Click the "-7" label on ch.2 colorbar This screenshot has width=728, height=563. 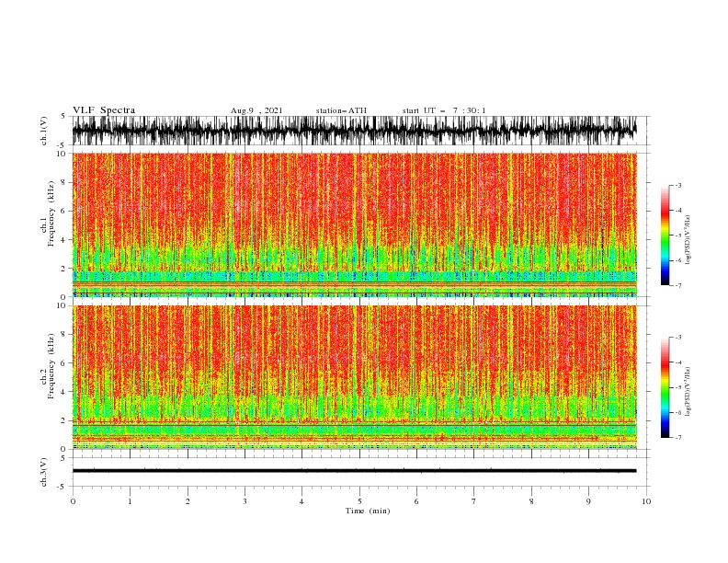677,437
